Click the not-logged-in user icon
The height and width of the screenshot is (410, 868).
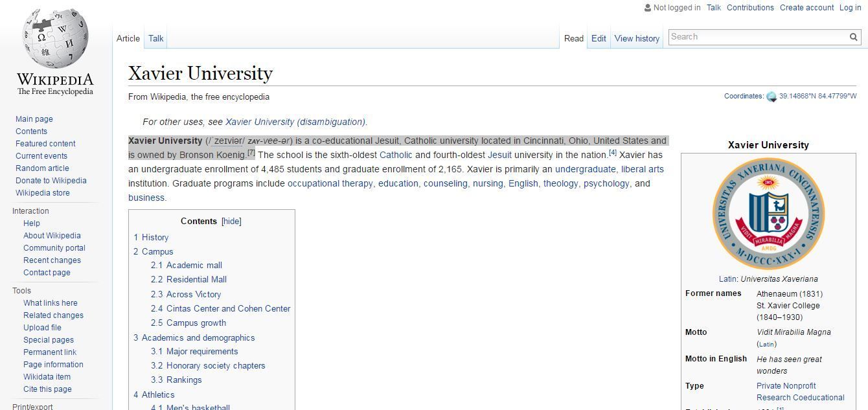[x=648, y=8]
